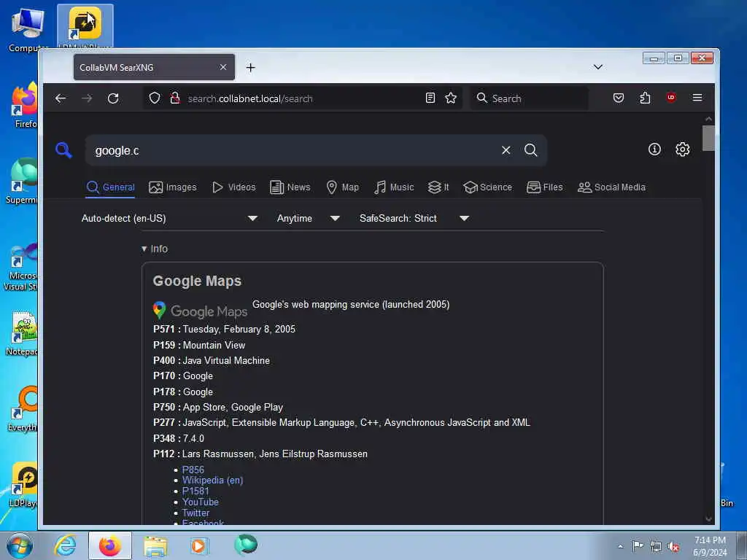
Task: Switch to the Map category
Action: 343,187
